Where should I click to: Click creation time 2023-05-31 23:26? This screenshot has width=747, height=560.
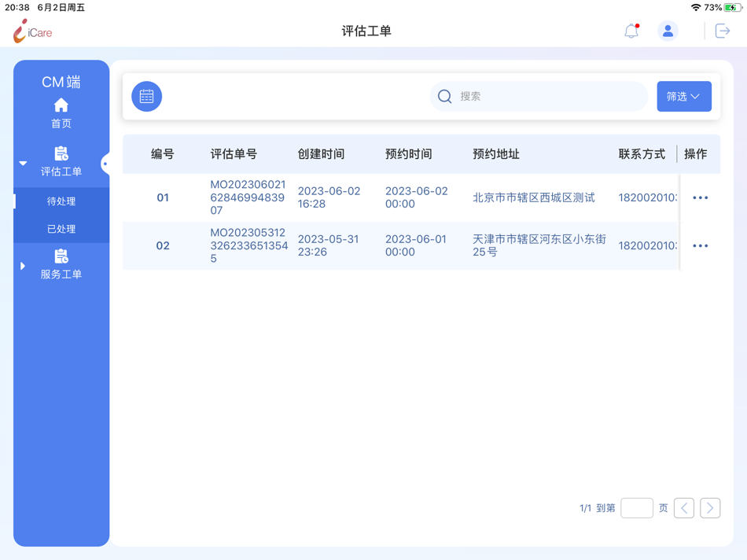click(x=328, y=245)
